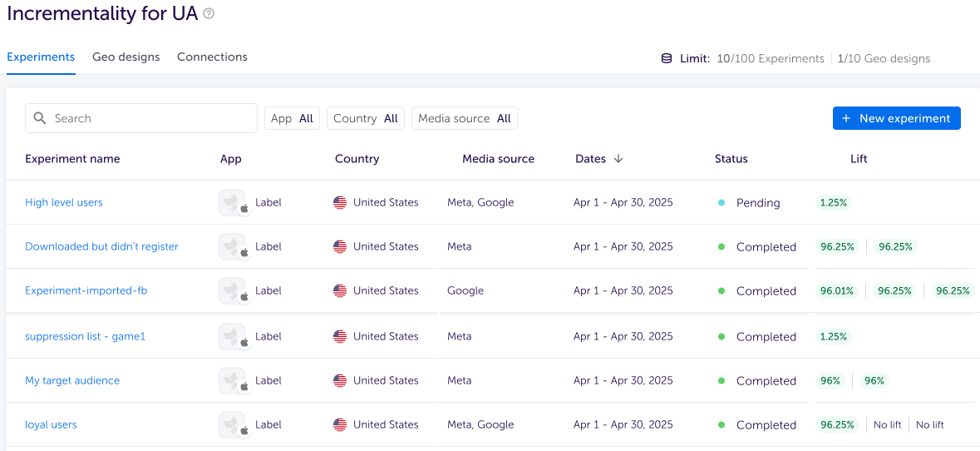980x451 pixels.
Task: Open suppression list - game1 experiment
Action: point(85,337)
